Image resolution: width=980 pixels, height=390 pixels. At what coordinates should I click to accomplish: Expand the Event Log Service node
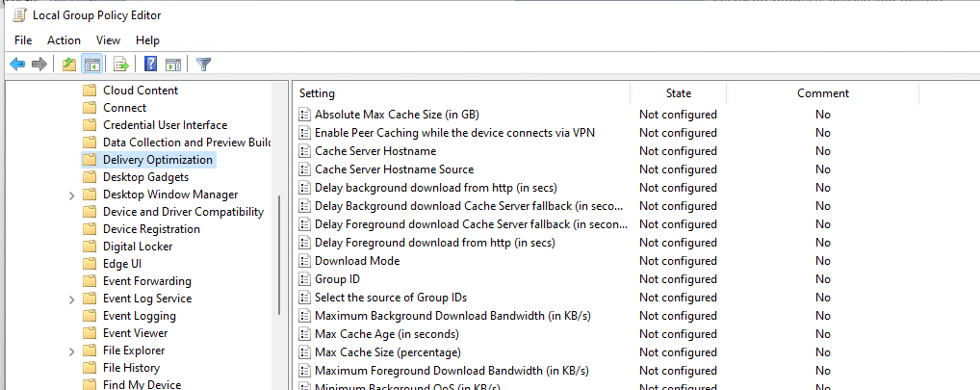click(72, 299)
